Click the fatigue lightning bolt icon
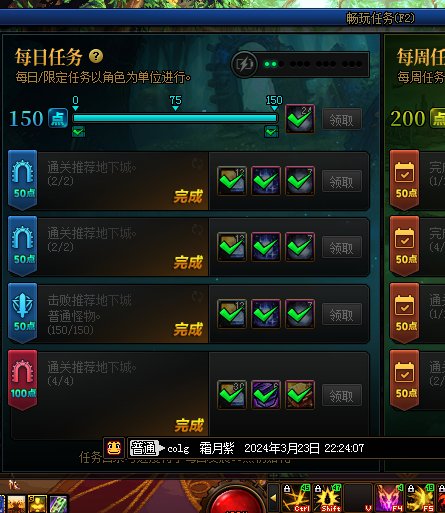 [x=244, y=64]
